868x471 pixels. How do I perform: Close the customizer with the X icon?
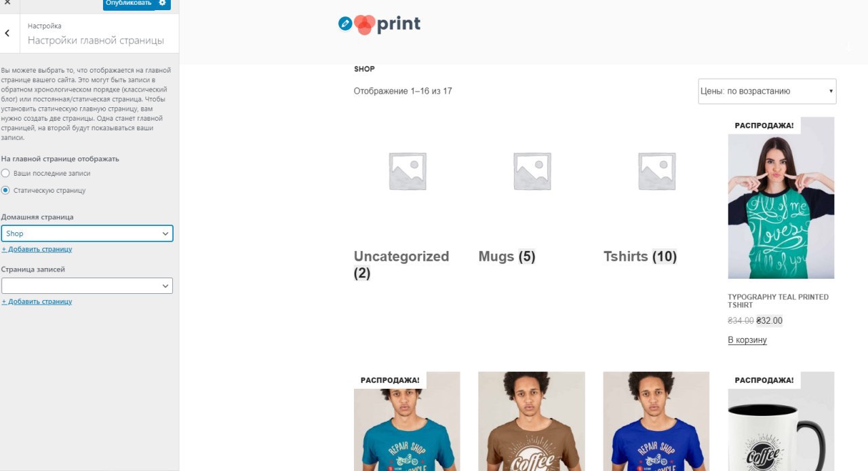point(7,3)
